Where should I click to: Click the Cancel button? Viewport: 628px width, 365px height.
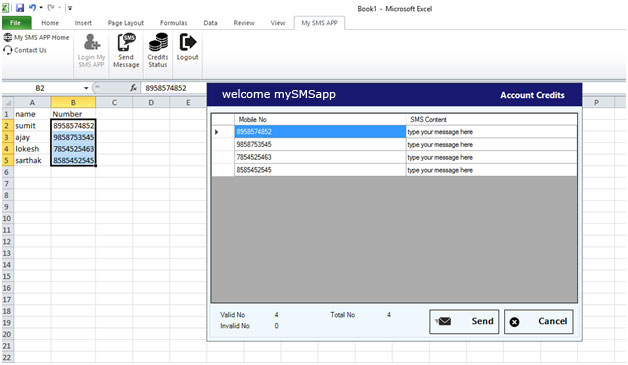[x=539, y=321]
